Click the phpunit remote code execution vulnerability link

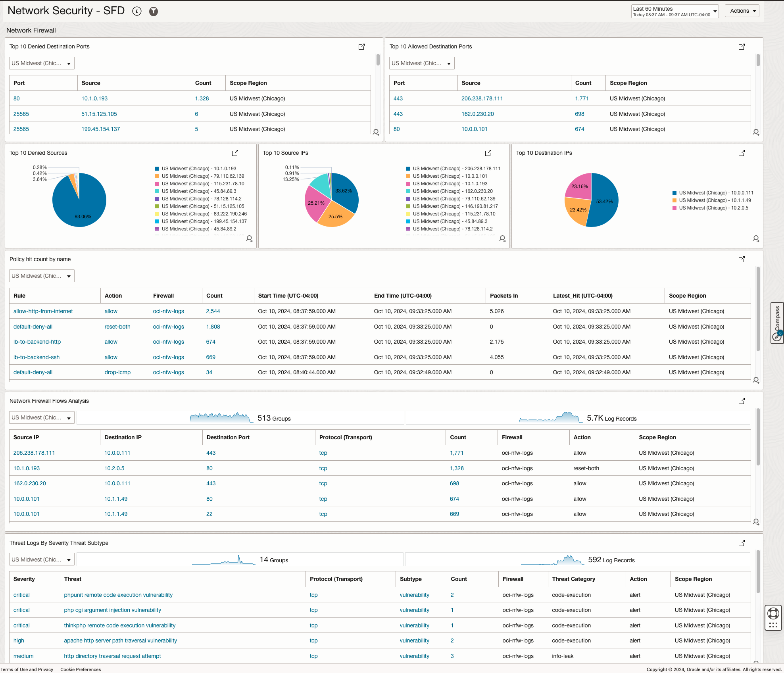[x=118, y=594]
